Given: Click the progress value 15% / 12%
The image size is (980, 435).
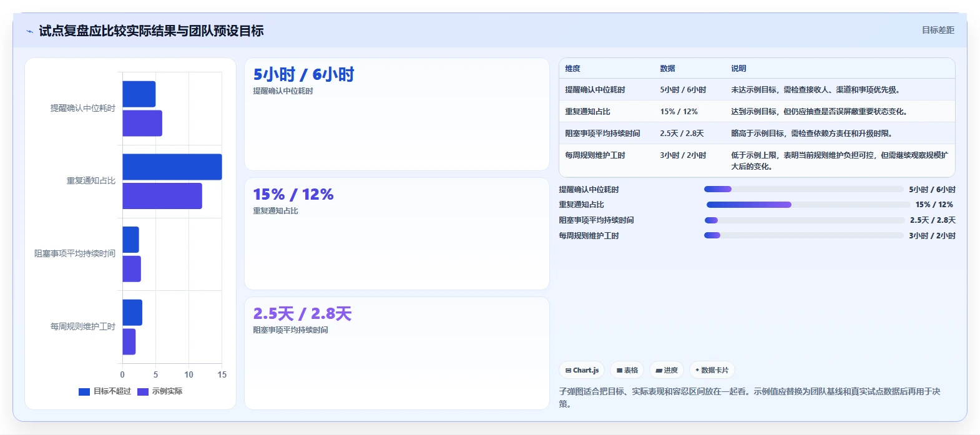Looking at the screenshot, I should tap(934, 205).
